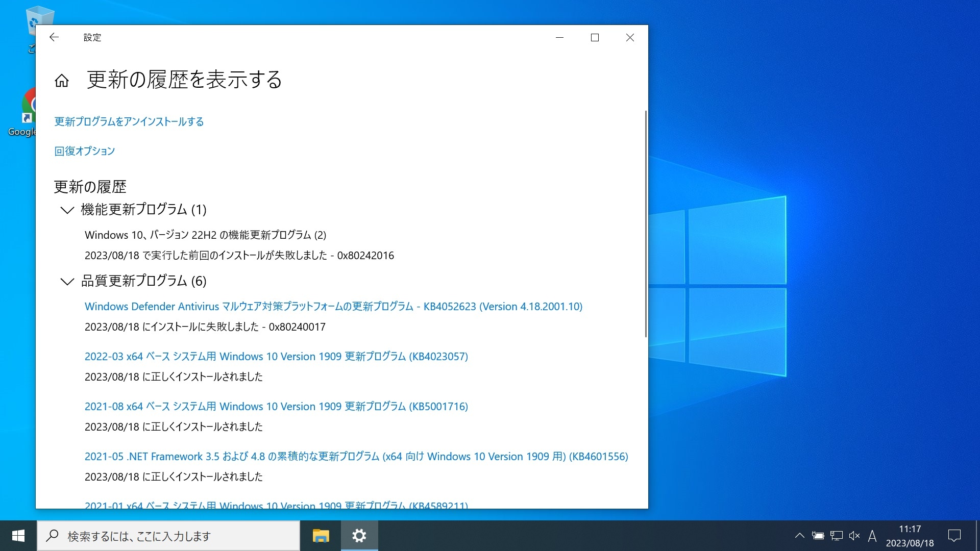Toggle the IME input mode indicator A
Image resolution: width=980 pixels, height=551 pixels.
click(x=872, y=536)
